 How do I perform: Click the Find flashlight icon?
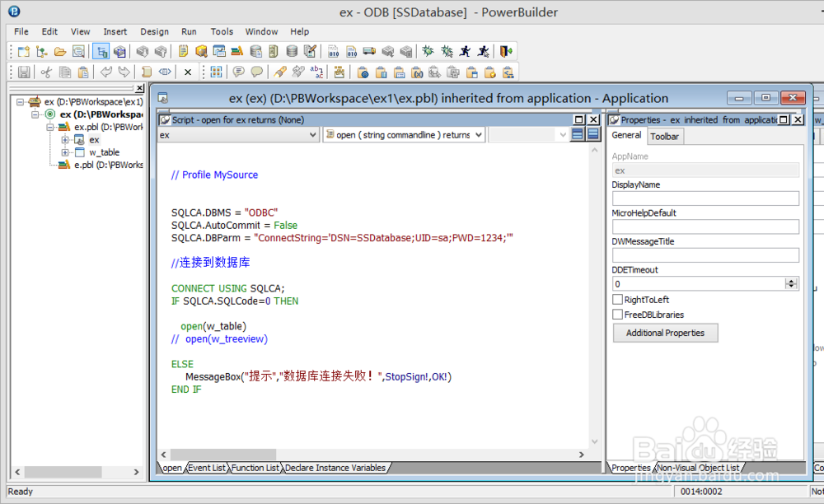tap(280, 72)
